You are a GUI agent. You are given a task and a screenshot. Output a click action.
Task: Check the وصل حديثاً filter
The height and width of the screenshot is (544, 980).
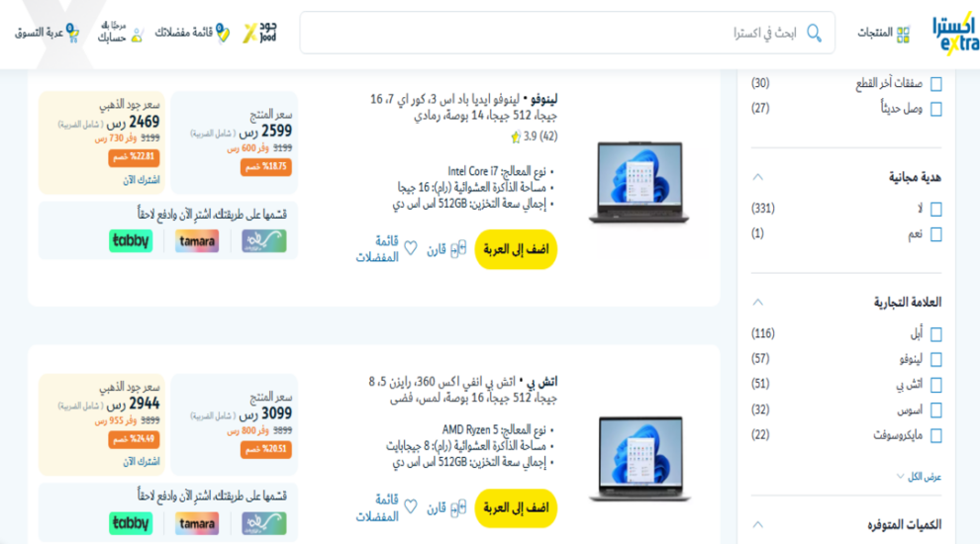click(x=935, y=109)
